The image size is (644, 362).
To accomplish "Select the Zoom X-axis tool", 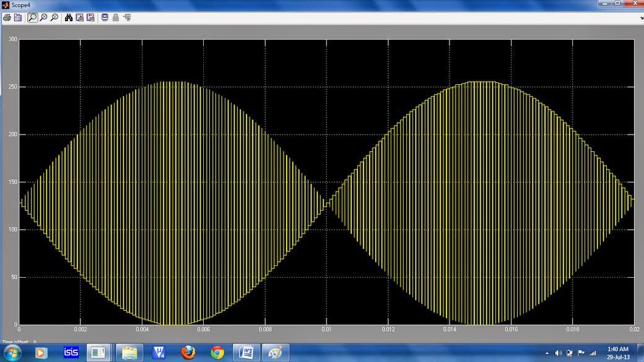I will [43, 17].
